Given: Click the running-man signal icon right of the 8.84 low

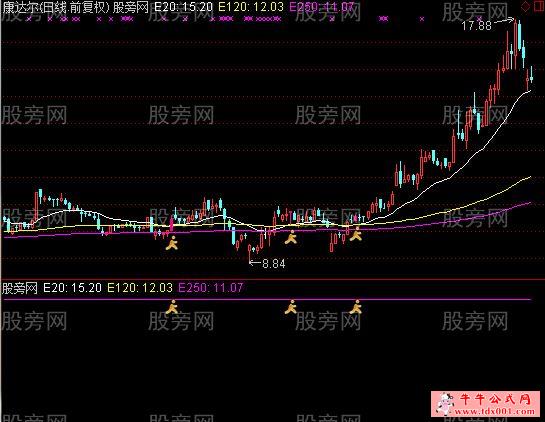Looking at the screenshot, I should (291, 237).
